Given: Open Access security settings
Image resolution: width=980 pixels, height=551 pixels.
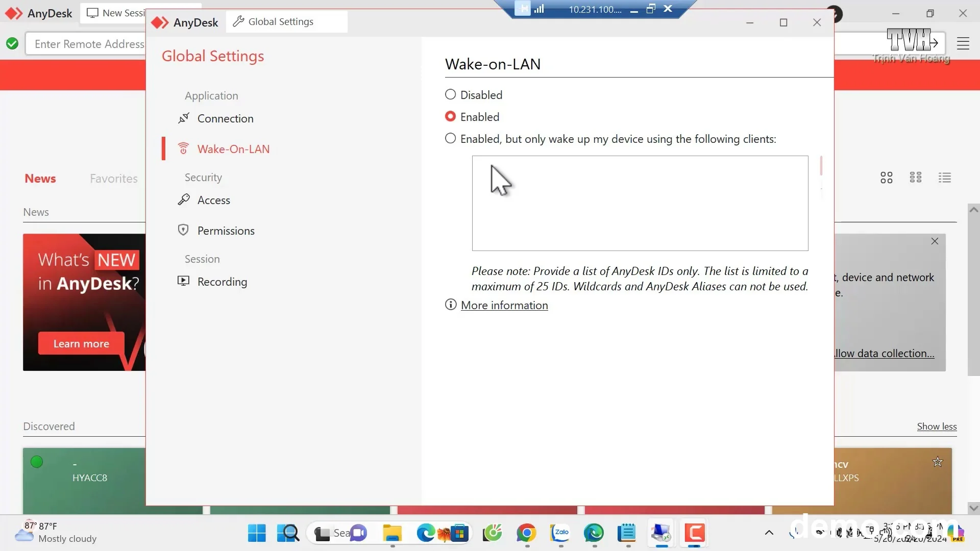Looking at the screenshot, I should 204,200.
